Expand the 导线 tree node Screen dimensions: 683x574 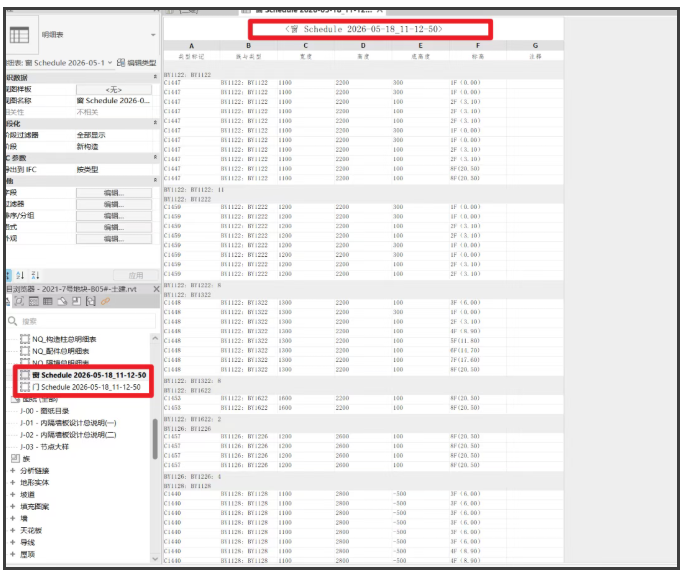pos(13,542)
